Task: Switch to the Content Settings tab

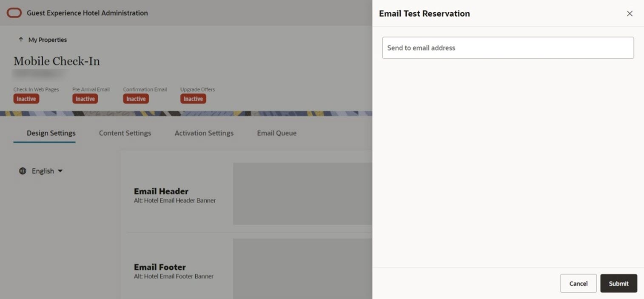Action: pyautogui.click(x=125, y=133)
